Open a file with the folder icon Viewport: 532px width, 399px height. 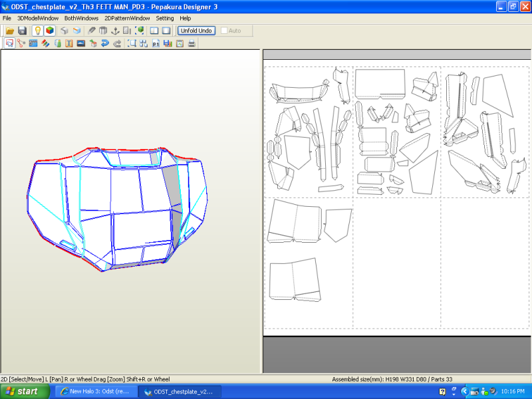(x=10, y=31)
